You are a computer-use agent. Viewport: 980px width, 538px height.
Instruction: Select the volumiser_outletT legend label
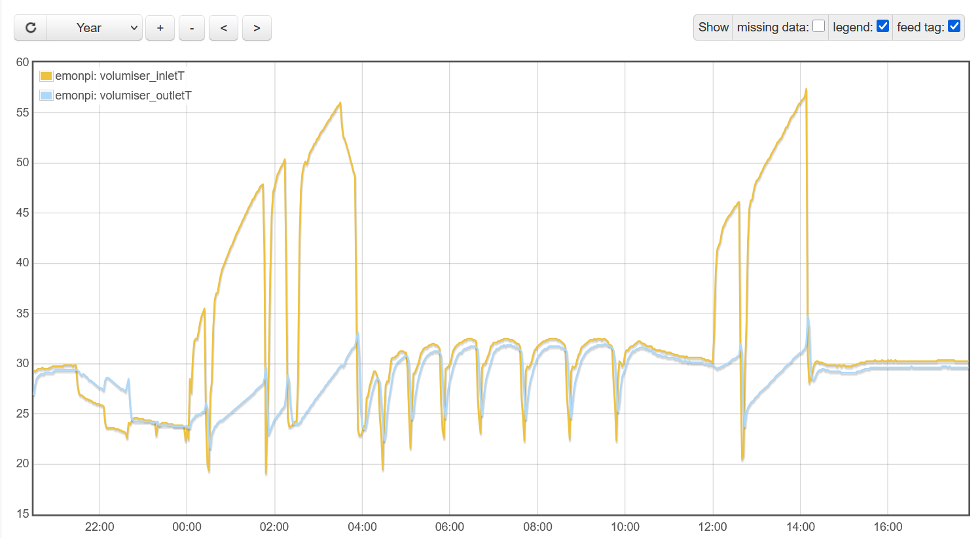coord(123,96)
